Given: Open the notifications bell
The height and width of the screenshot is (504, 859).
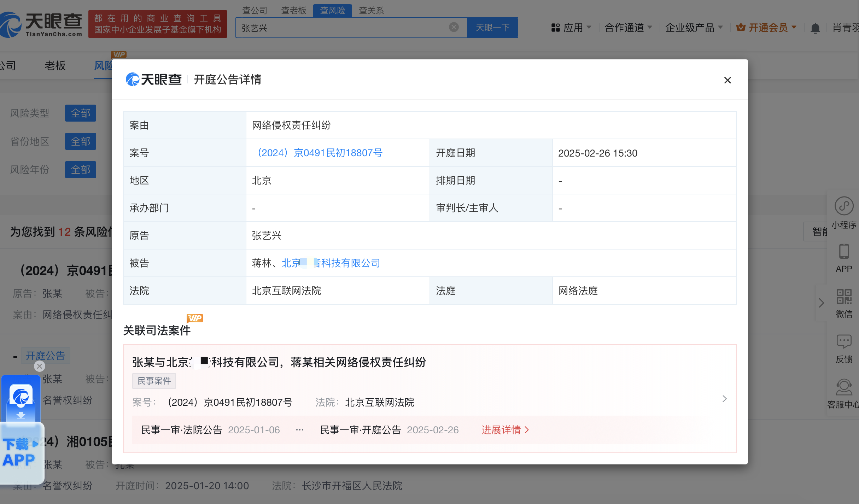Looking at the screenshot, I should [x=815, y=28].
